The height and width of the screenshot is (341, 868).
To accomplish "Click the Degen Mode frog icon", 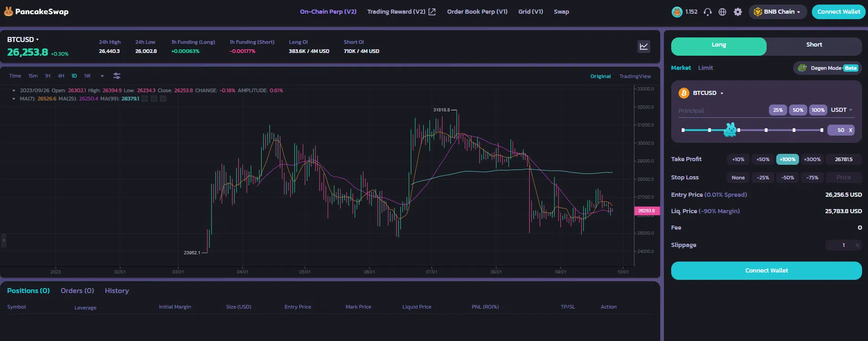I will (x=802, y=68).
